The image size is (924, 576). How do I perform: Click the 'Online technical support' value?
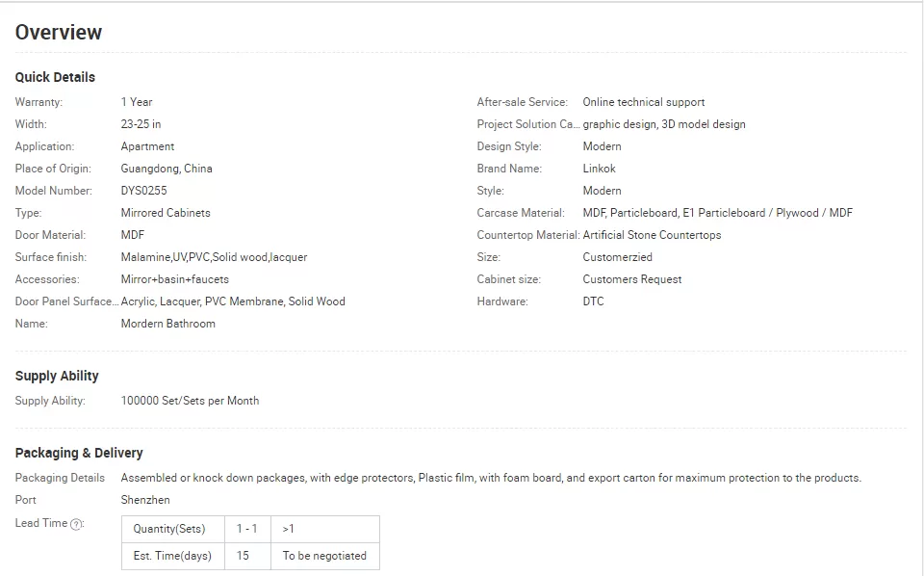click(x=644, y=102)
